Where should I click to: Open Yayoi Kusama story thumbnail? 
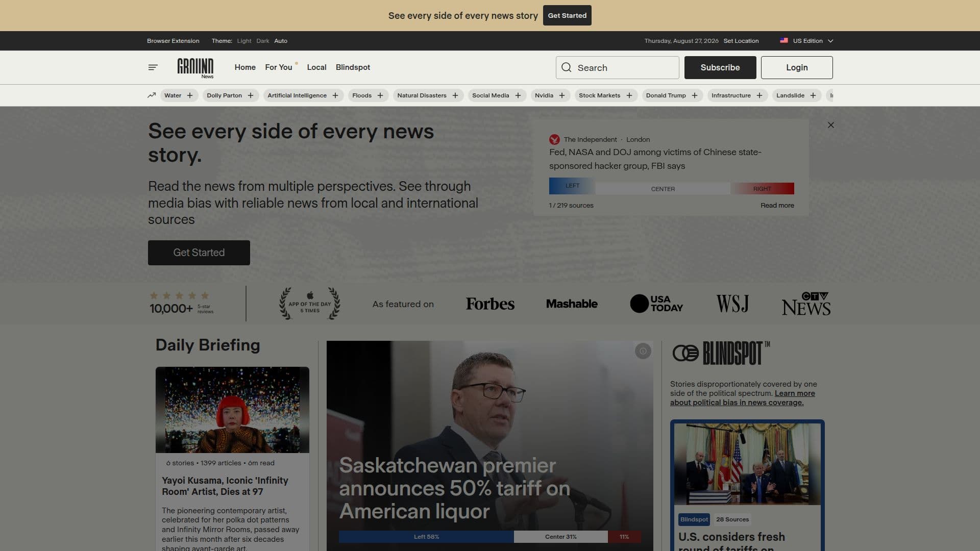(x=232, y=410)
